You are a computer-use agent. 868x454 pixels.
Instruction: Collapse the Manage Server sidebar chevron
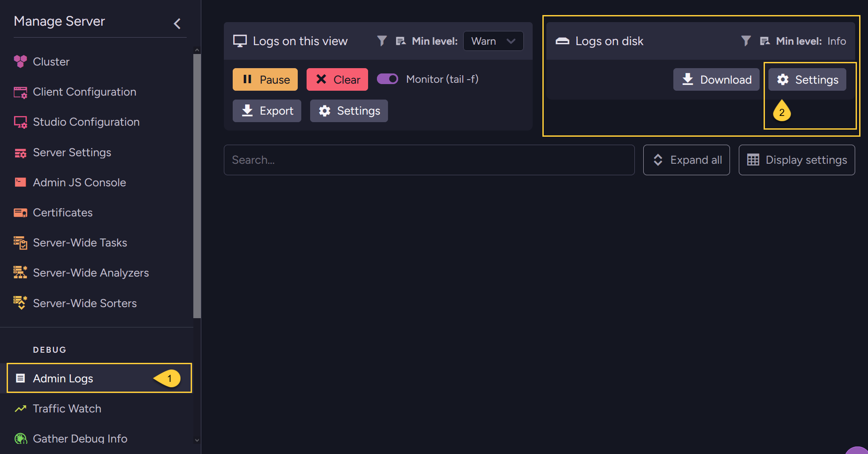(177, 23)
